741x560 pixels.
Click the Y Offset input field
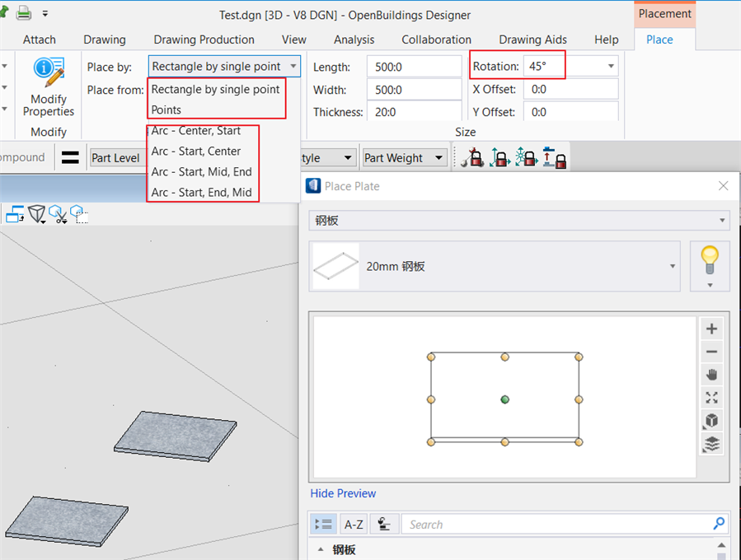571,112
